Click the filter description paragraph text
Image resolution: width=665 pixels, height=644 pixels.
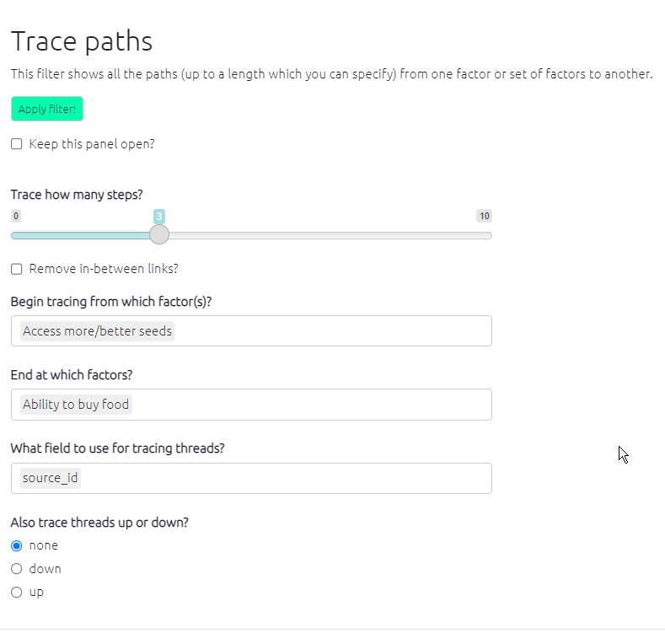tap(331, 74)
